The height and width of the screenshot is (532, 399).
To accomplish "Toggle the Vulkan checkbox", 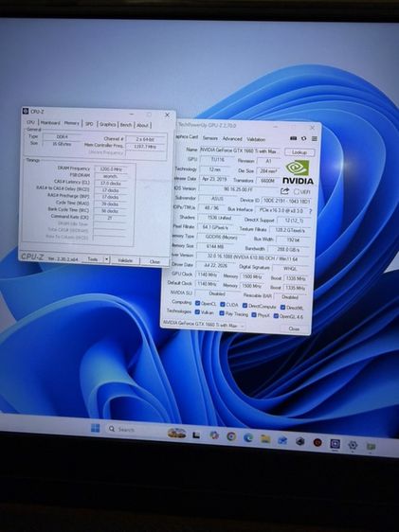I will pyautogui.click(x=197, y=311).
